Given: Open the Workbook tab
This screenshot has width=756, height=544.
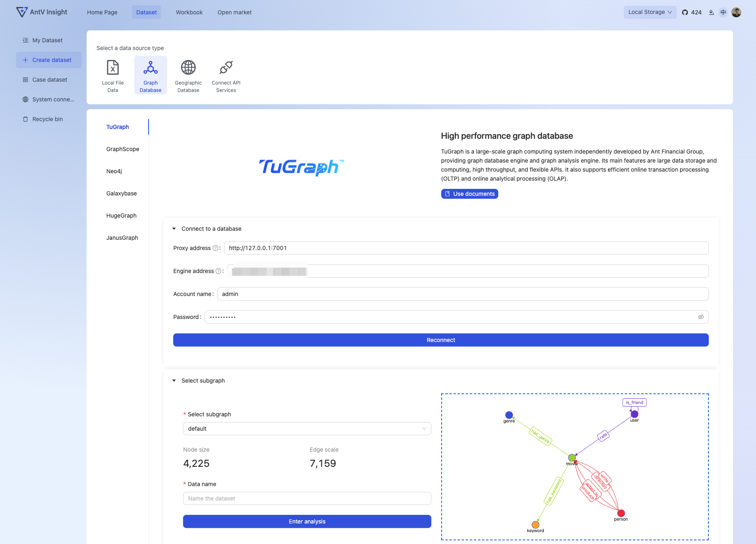Looking at the screenshot, I should click(x=189, y=12).
